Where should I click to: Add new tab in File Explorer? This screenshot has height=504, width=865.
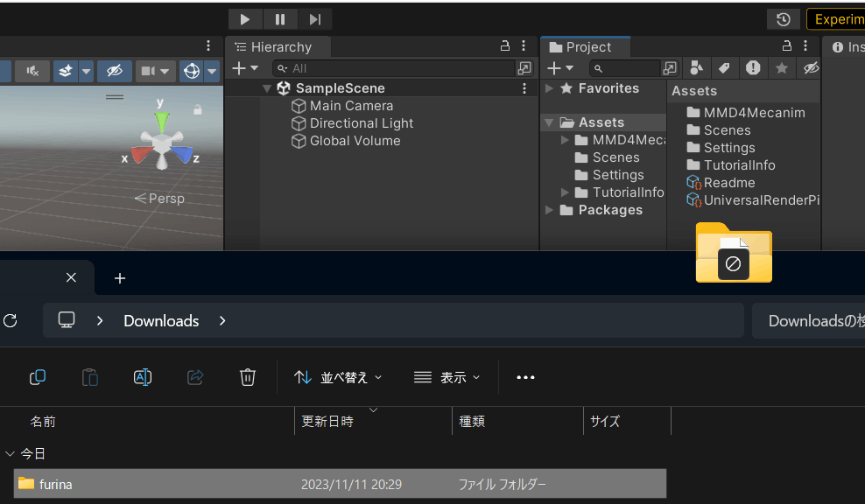tap(120, 278)
